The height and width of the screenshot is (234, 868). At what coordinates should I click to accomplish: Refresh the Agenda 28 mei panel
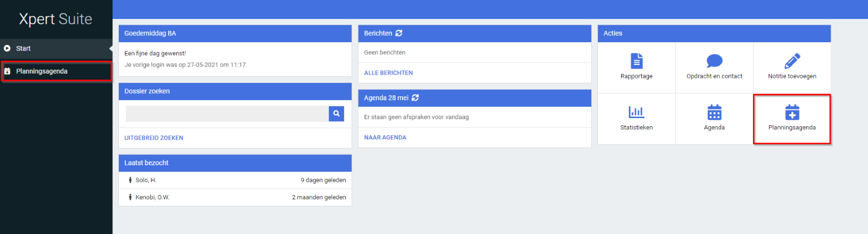tap(415, 98)
